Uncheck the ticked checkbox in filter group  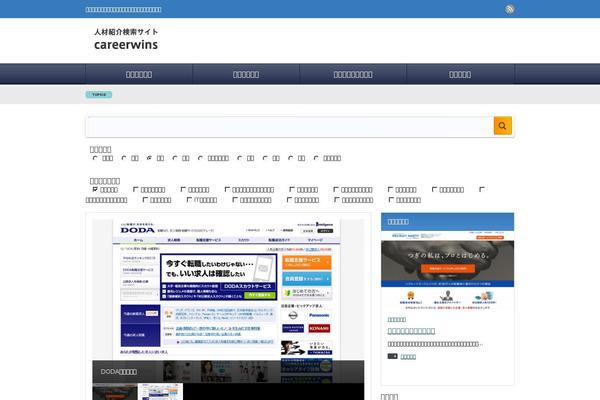pos(95,189)
